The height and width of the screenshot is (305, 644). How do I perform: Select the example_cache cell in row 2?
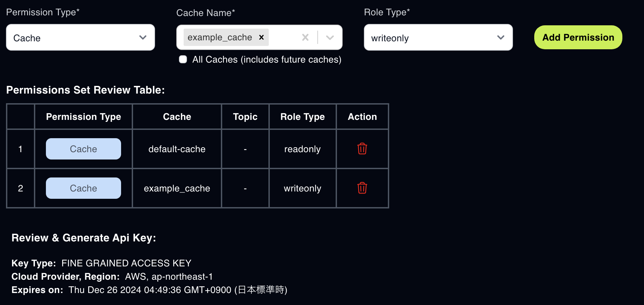coord(177,188)
